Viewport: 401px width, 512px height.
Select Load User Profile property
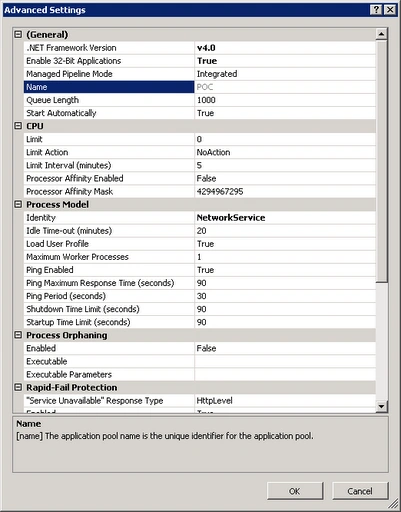click(109, 244)
